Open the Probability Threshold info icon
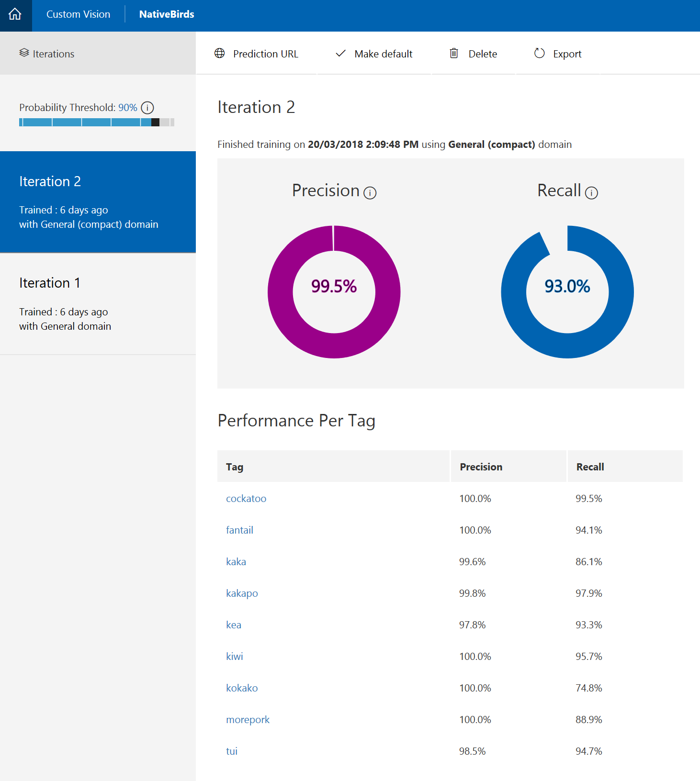The width and height of the screenshot is (700, 781). click(x=147, y=108)
